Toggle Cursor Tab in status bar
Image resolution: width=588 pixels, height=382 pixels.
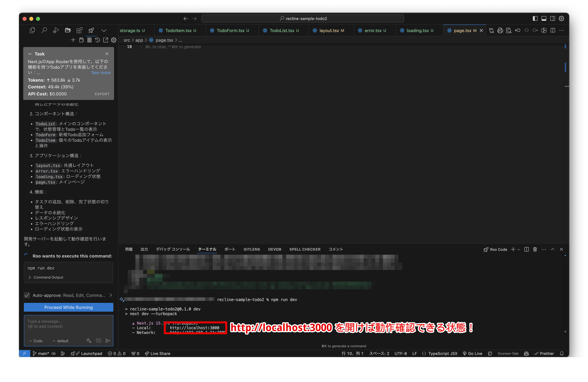(x=508, y=353)
